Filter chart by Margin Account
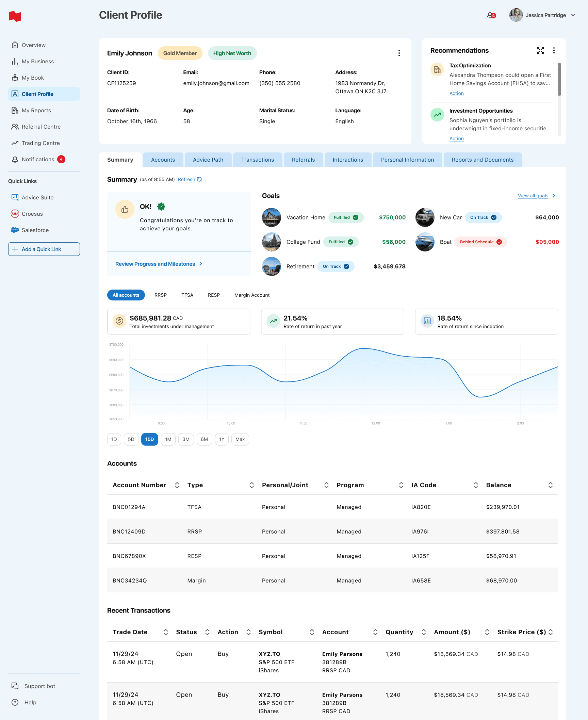The width and height of the screenshot is (588, 720). [252, 295]
